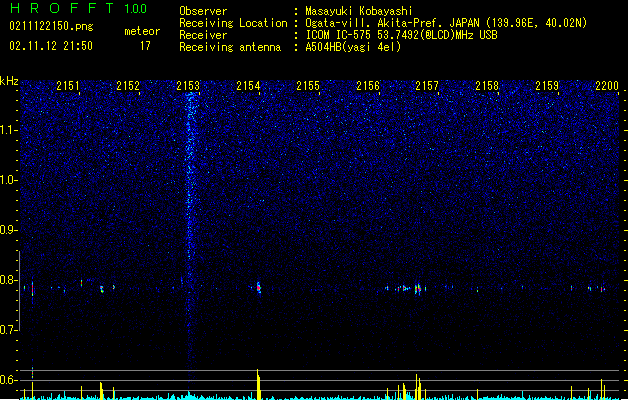Click time axis marker 2156
Screen dimensions: 629x400
point(368,86)
